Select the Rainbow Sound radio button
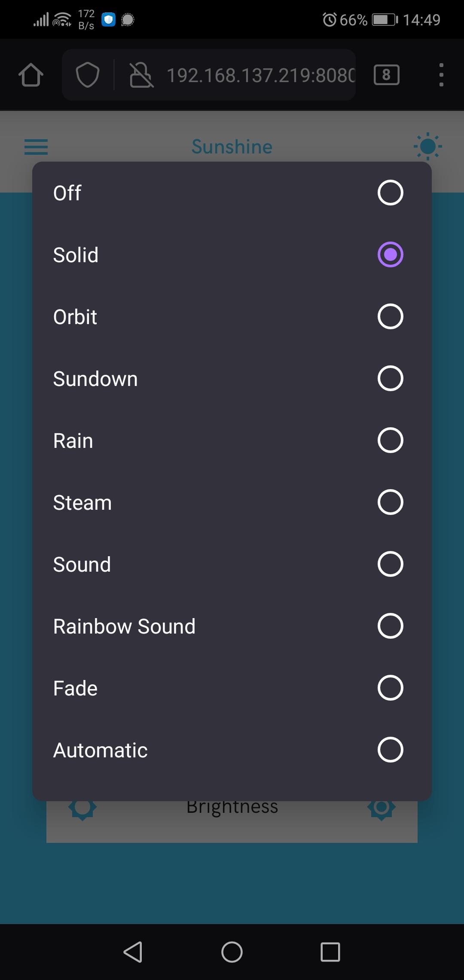 pyautogui.click(x=390, y=626)
